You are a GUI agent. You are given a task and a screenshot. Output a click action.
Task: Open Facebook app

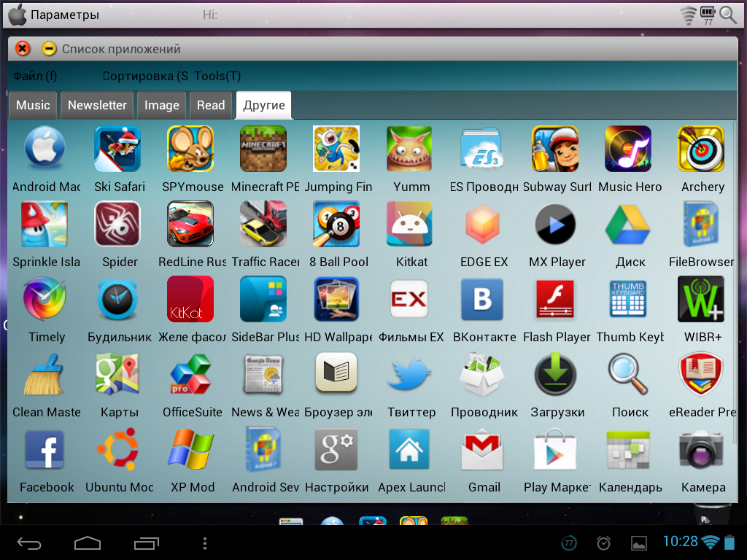[44, 449]
